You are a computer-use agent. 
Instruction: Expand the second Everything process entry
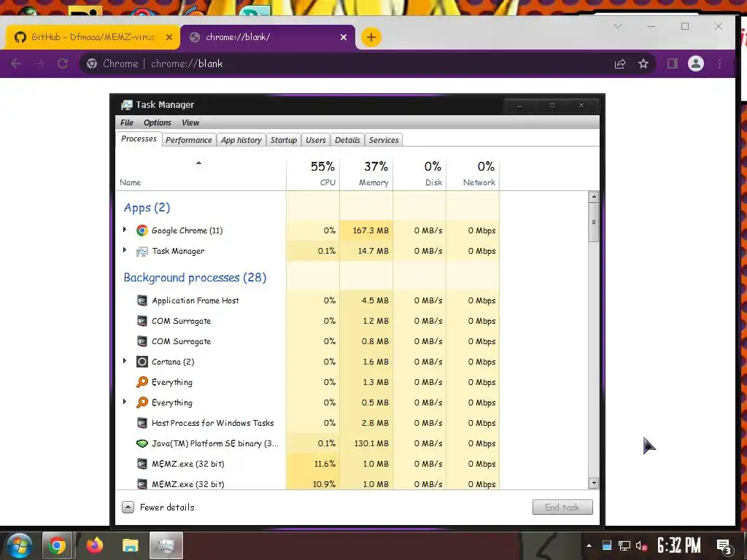[125, 402]
